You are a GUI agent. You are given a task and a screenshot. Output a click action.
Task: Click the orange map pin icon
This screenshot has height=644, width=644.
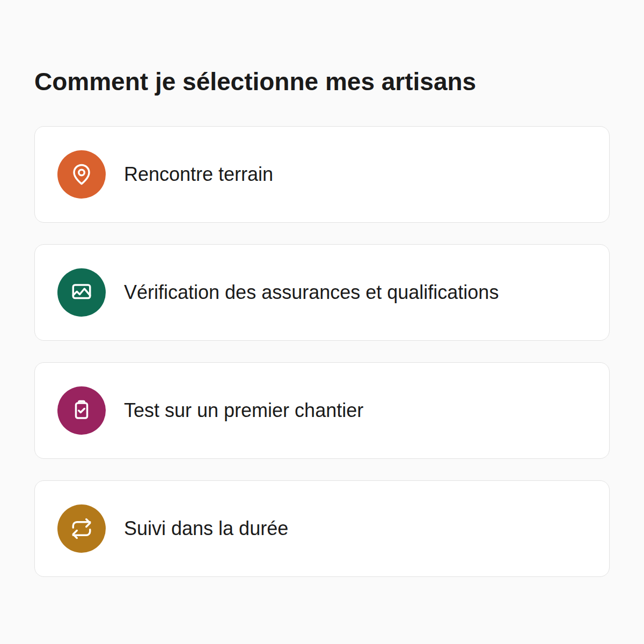(82, 174)
